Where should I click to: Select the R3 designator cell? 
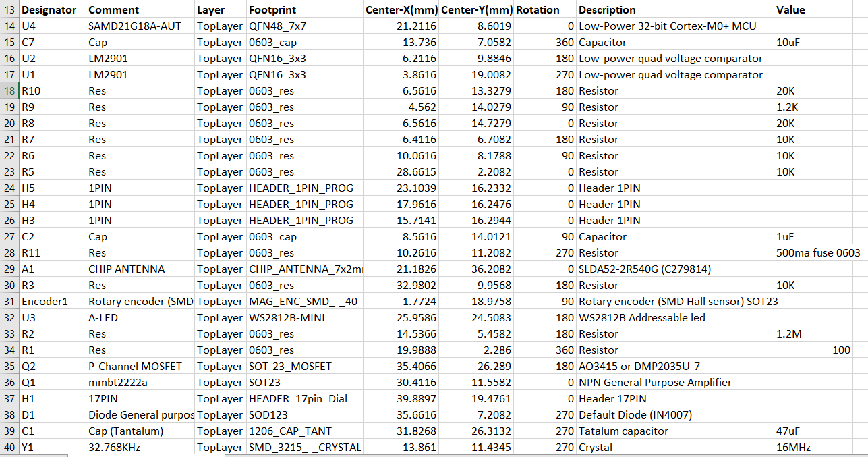click(x=53, y=286)
